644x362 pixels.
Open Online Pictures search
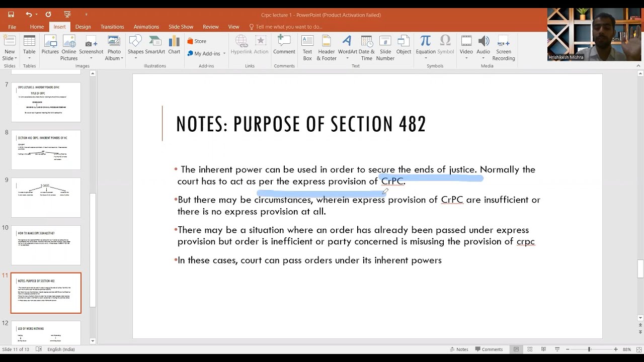69,48
